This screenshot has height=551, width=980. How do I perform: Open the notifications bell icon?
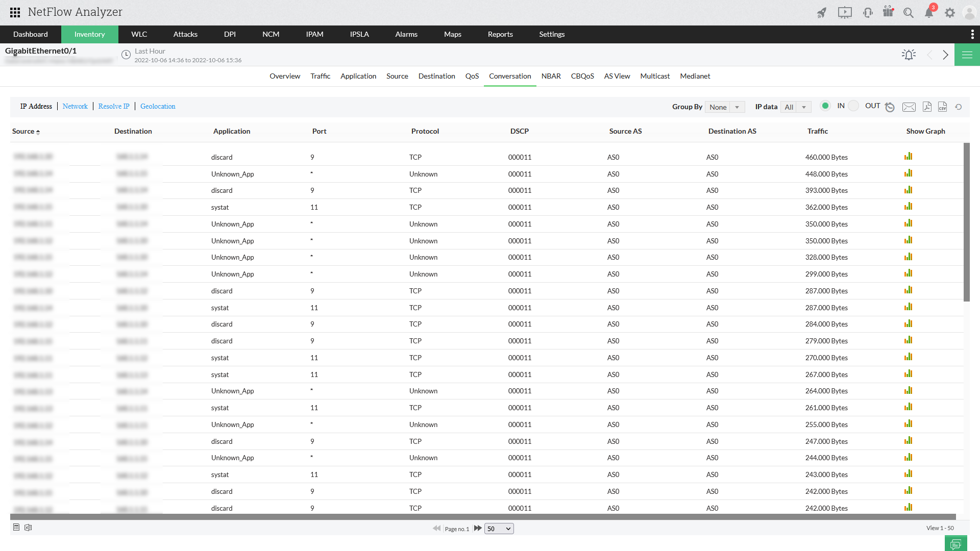coord(929,13)
